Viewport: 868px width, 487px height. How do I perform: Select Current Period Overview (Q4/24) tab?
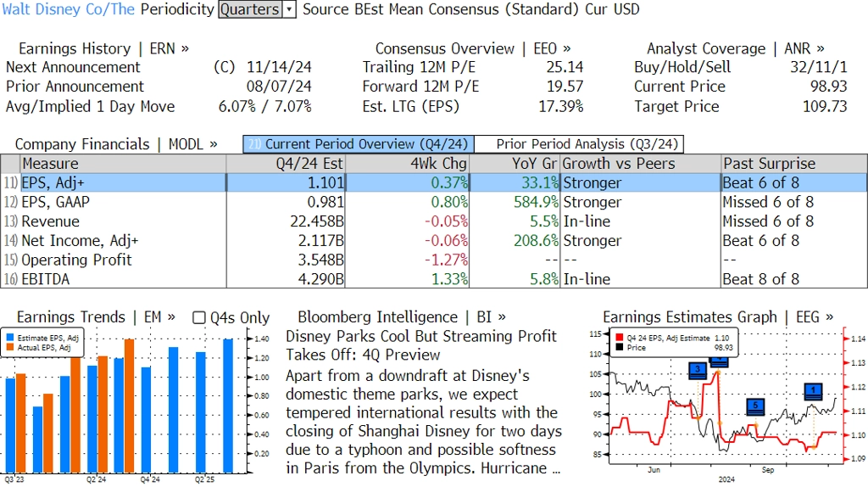[359, 144]
